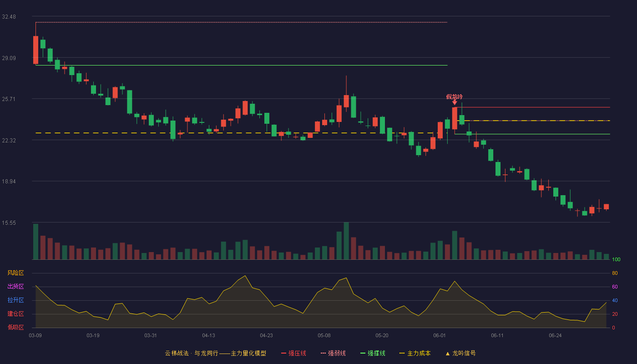Toggle the 主力成本 legend item
The image size is (637, 364).
[x=415, y=353]
